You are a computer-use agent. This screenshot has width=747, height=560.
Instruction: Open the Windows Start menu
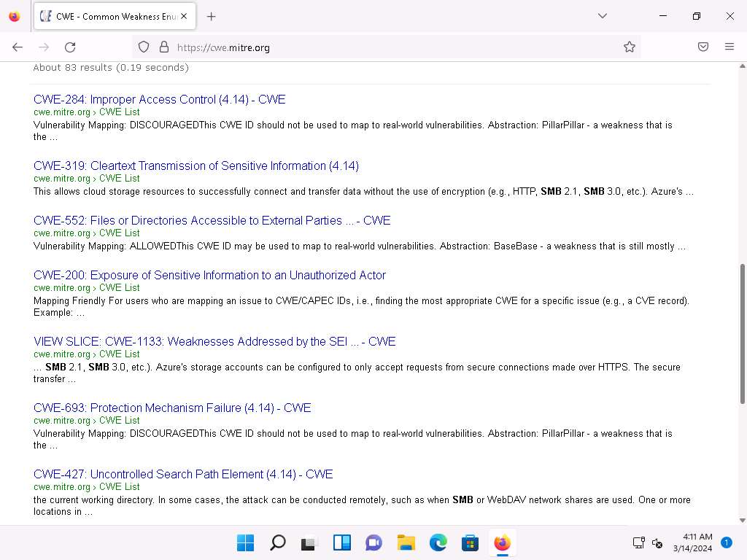pyautogui.click(x=245, y=542)
